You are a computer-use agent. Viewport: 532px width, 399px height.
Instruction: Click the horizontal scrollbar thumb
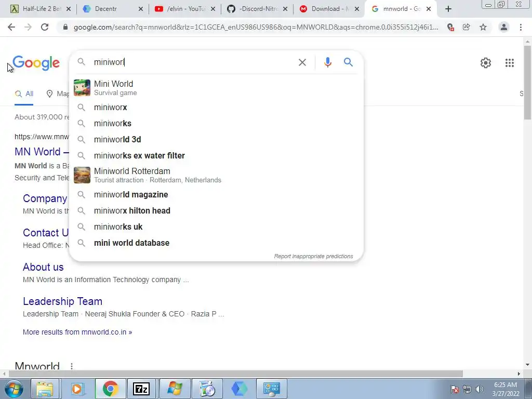(236, 374)
